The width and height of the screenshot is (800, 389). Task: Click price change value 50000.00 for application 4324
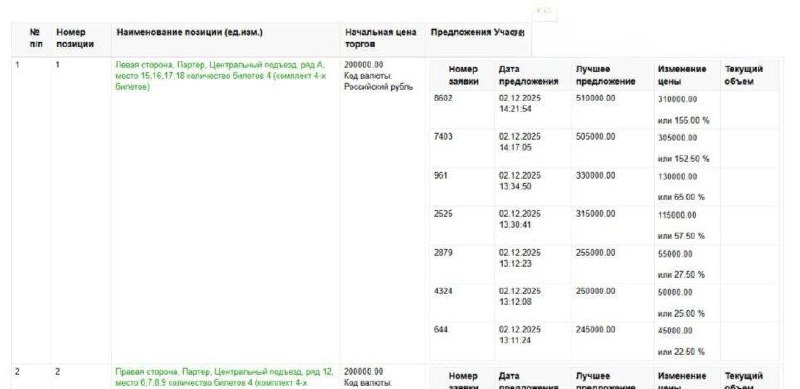click(x=675, y=293)
